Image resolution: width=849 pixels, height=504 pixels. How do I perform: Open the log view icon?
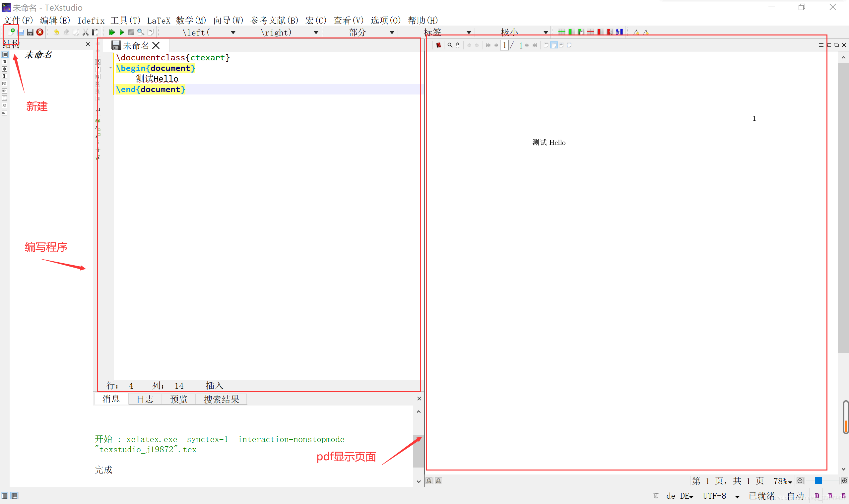pos(151,32)
